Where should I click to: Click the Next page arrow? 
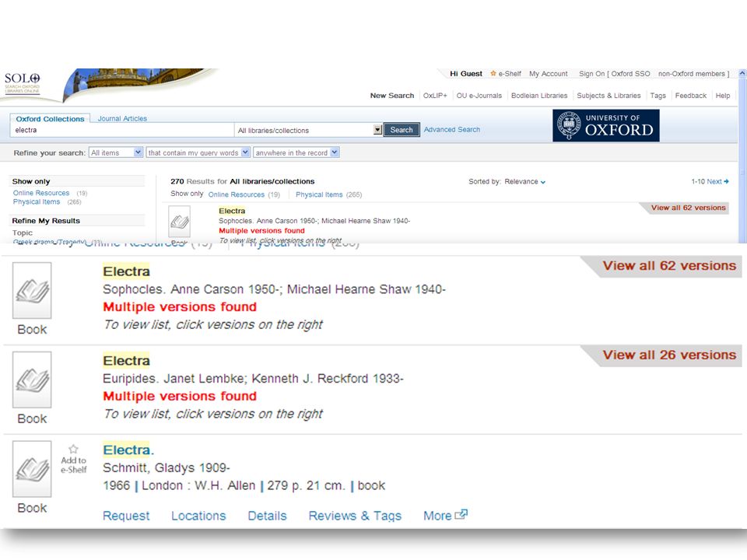726,181
